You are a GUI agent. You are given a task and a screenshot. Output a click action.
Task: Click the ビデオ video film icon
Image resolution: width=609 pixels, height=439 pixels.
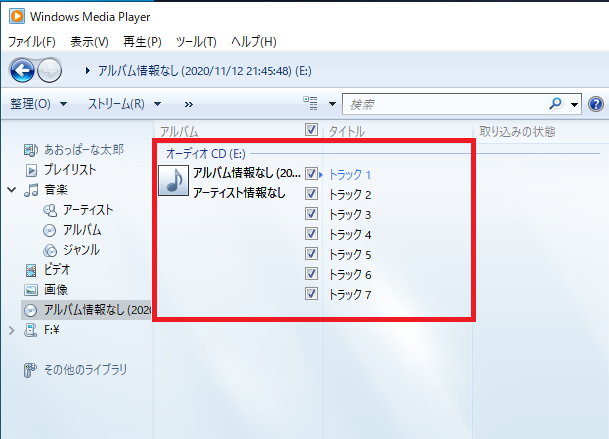(x=31, y=270)
